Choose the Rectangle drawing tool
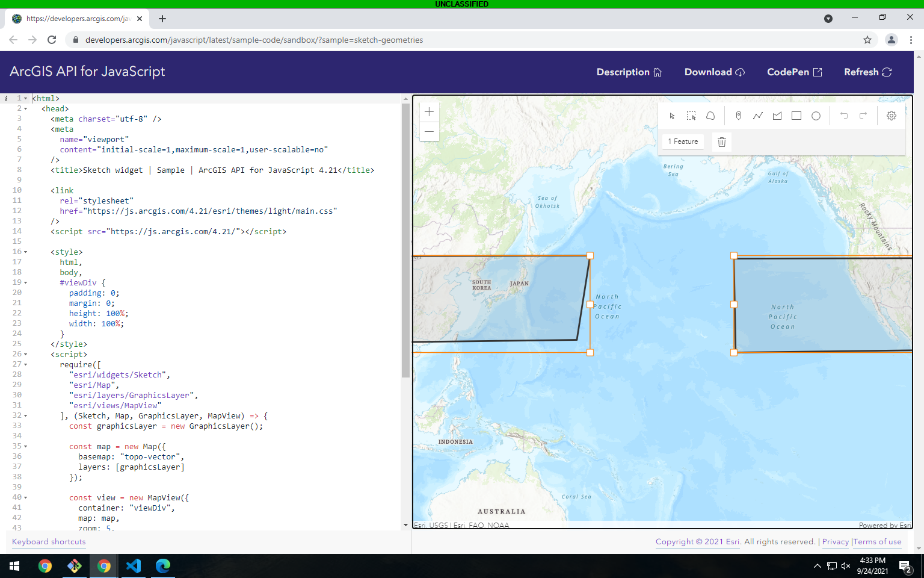Image resolution: width=924 pixels, height=578 pixels. [x=796, y=116]
